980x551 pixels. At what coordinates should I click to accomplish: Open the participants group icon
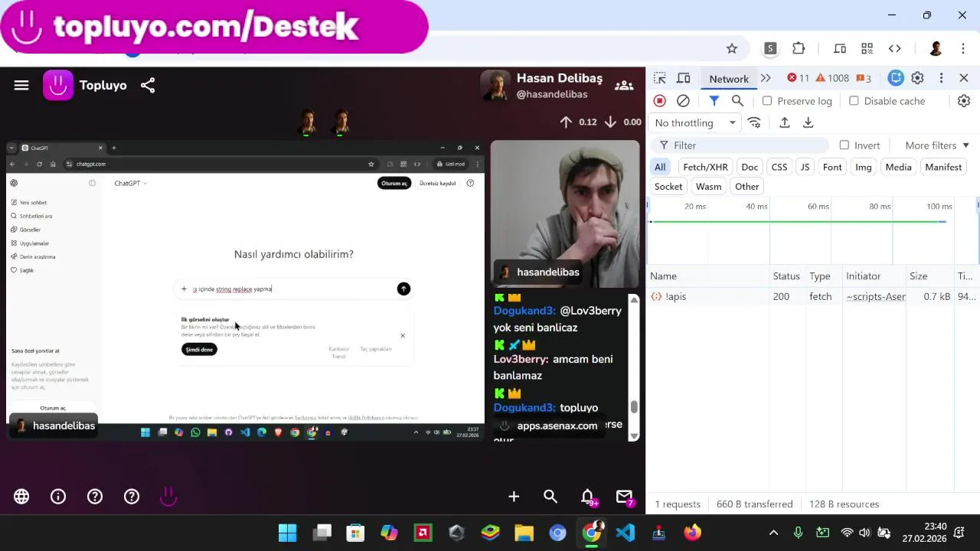(x=624, y=86)
